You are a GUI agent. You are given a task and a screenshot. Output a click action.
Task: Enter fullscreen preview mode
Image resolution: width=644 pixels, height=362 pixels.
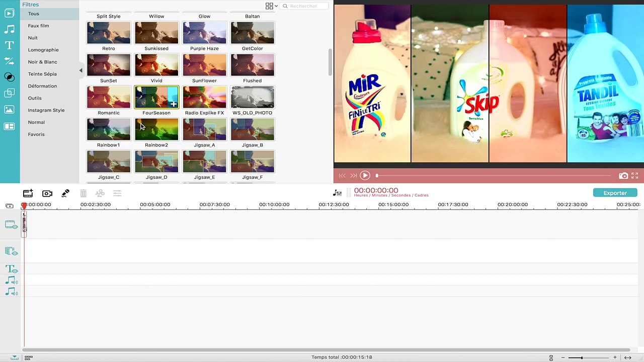(635, 175)
